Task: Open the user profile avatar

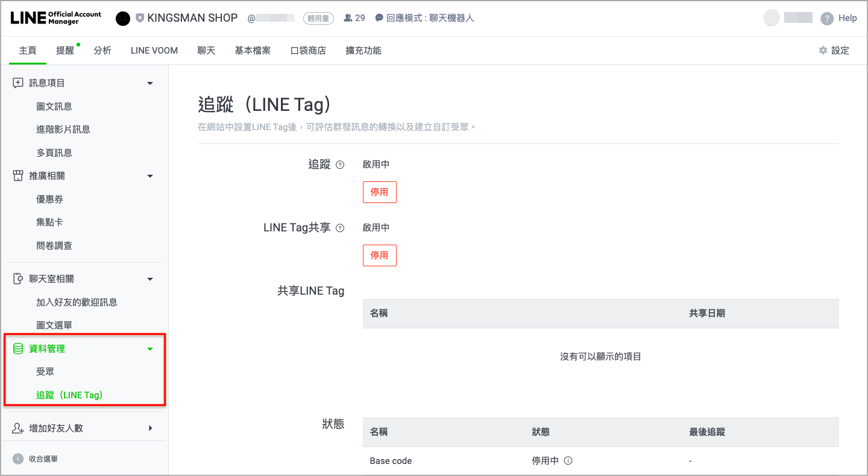Action: coord(772,18)
